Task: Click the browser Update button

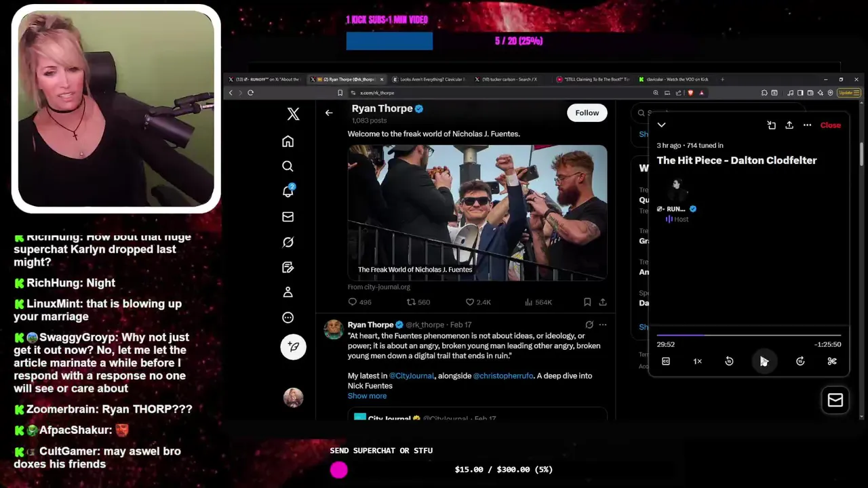Action: [x=848, y=93]
